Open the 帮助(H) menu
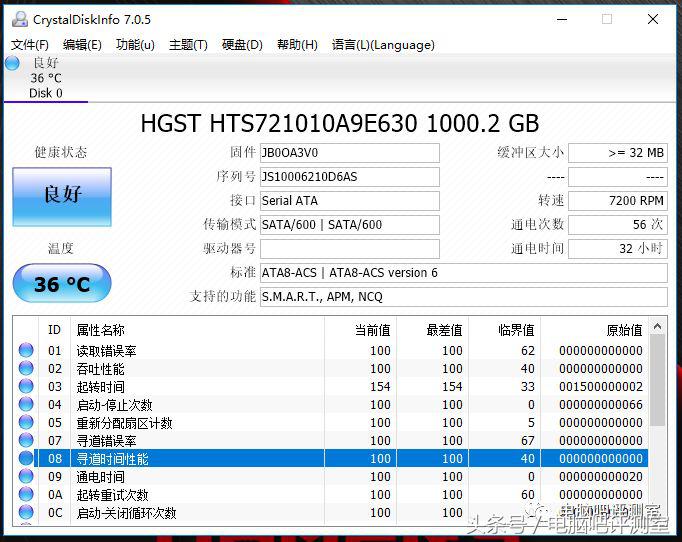Image resolution: width=682 pixels, height=542 pixels. pyautogui.click(x=298, y=45)
